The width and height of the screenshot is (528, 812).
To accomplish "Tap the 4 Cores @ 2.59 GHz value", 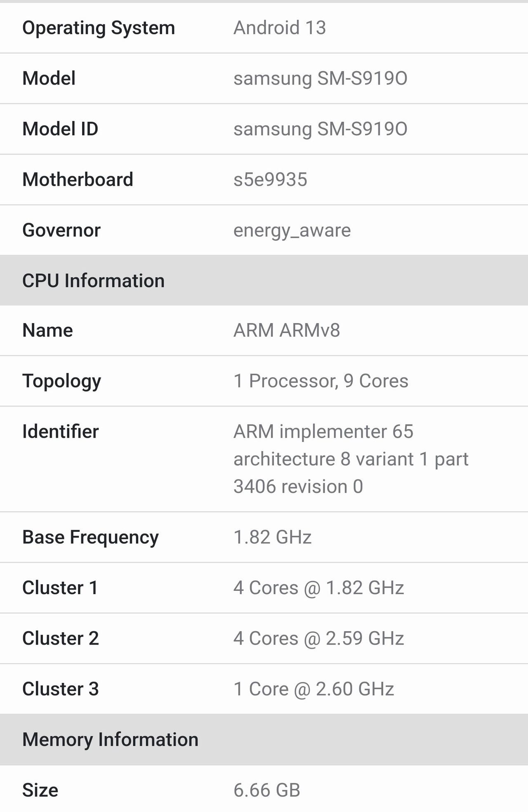I will pyautogui.click(x=318, y=638).
